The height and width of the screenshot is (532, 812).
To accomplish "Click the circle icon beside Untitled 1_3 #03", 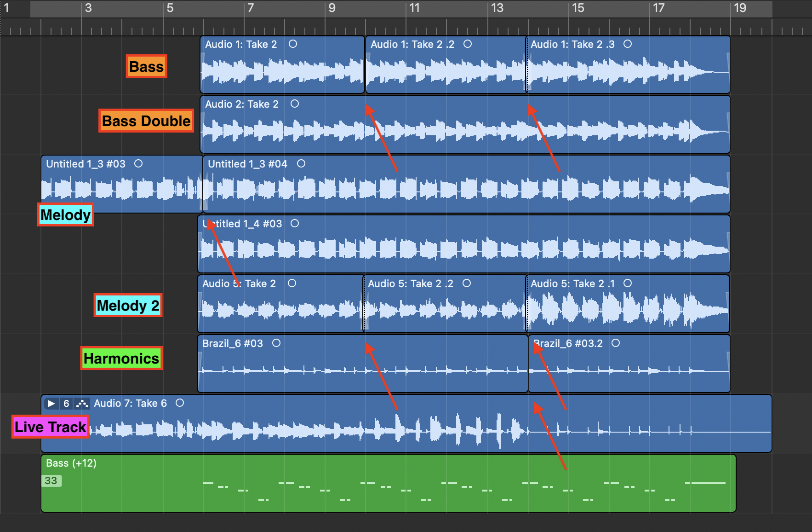I will point(138,164).
